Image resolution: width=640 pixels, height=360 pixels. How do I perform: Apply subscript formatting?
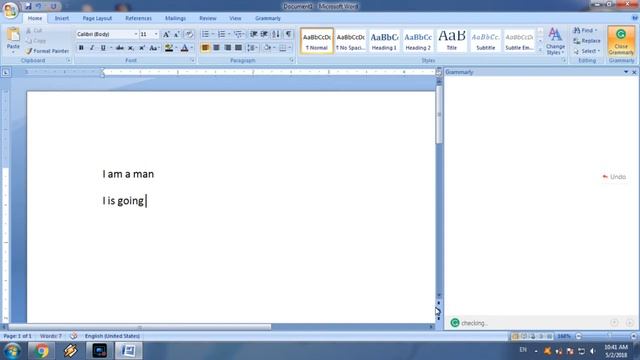pyautogui.click(x=131, y=48)
